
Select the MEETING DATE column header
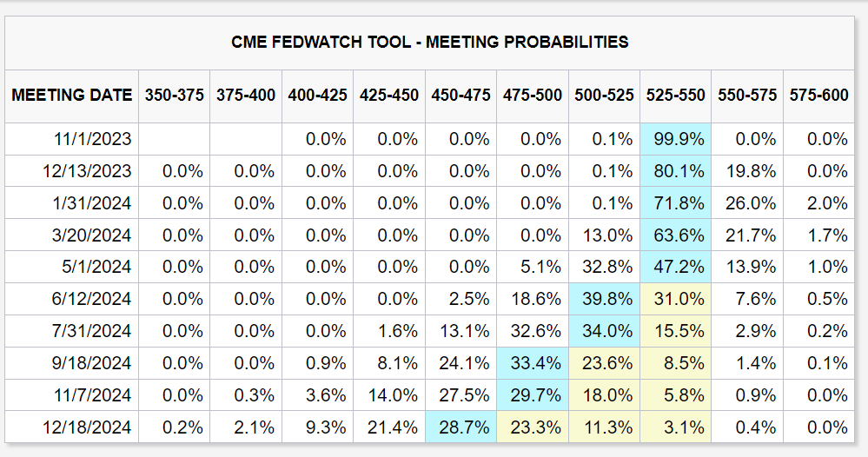(x=72, y=95)
